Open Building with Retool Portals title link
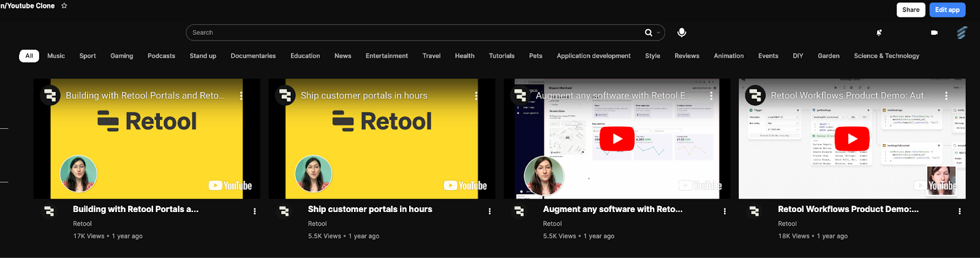980x258 pixels. (135, 209)
